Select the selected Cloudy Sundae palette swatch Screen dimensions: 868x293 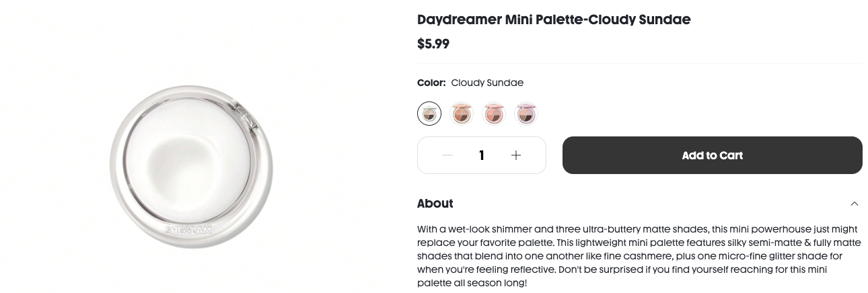[x=429, y=114]
